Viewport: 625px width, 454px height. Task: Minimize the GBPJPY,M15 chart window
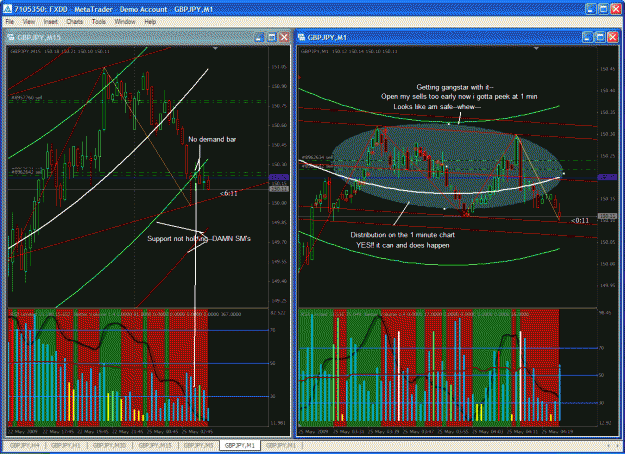pyautogui.click(x=259, y=37)
